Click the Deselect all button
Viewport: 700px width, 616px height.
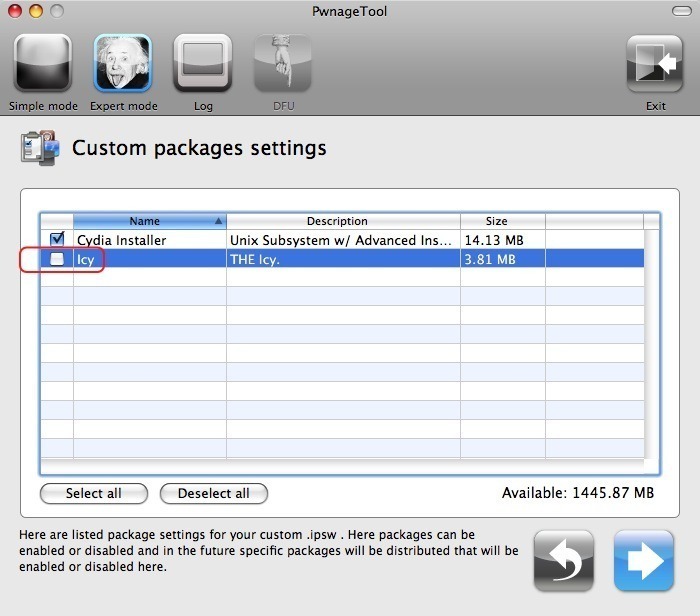tap(214, 493)
